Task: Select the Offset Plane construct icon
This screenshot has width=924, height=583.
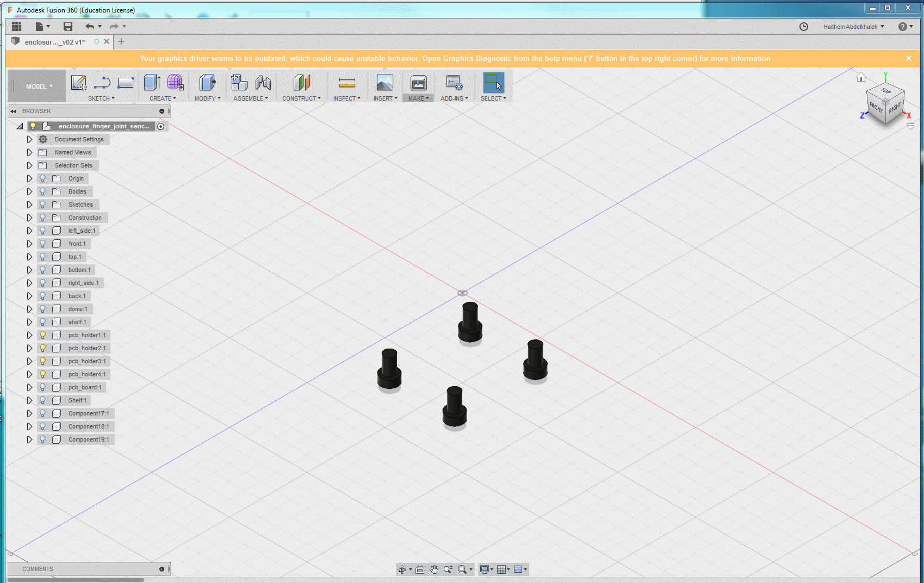Action: click(x=302, y=83)
